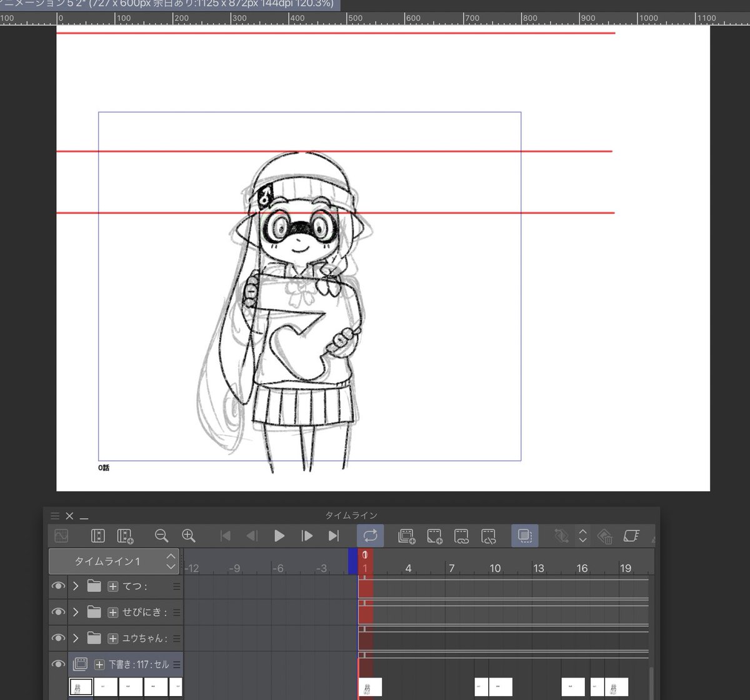The width and height of the screenshot is (750, 700).
Task: Click the plus button on せびにき track
Action: click(x=113, y=612)
